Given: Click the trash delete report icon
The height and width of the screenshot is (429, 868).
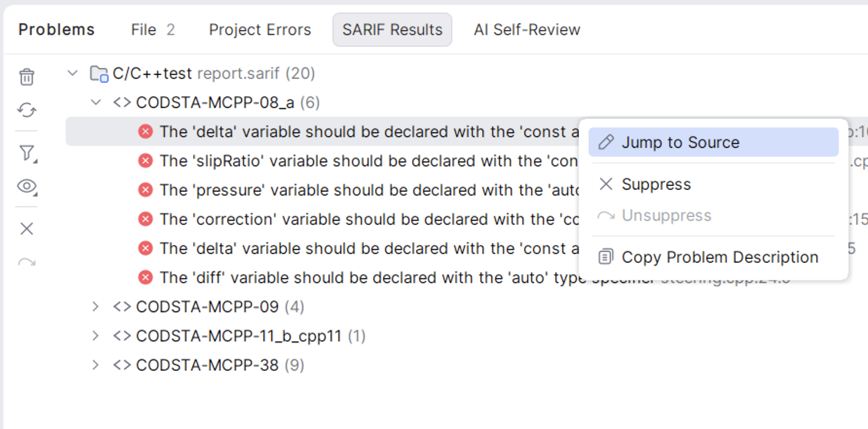Looking at the screenshot, I should [x=27, y=77].
